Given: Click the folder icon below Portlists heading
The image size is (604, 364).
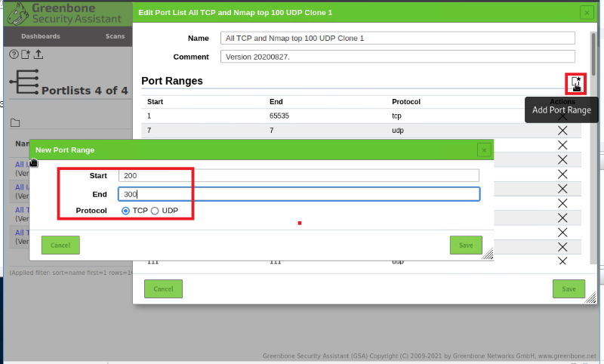Looking at the screenshot, I should [15, 123].
